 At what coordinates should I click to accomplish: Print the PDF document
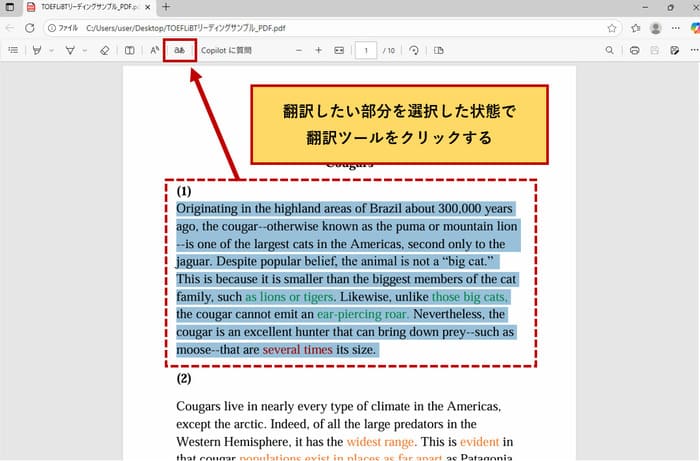[634, 49]
